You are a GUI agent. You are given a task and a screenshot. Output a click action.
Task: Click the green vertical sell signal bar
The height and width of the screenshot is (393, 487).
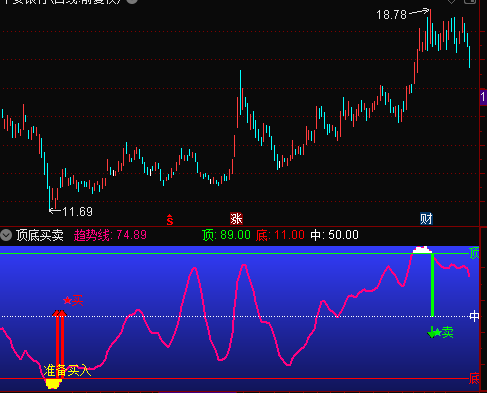coord(432,285)
